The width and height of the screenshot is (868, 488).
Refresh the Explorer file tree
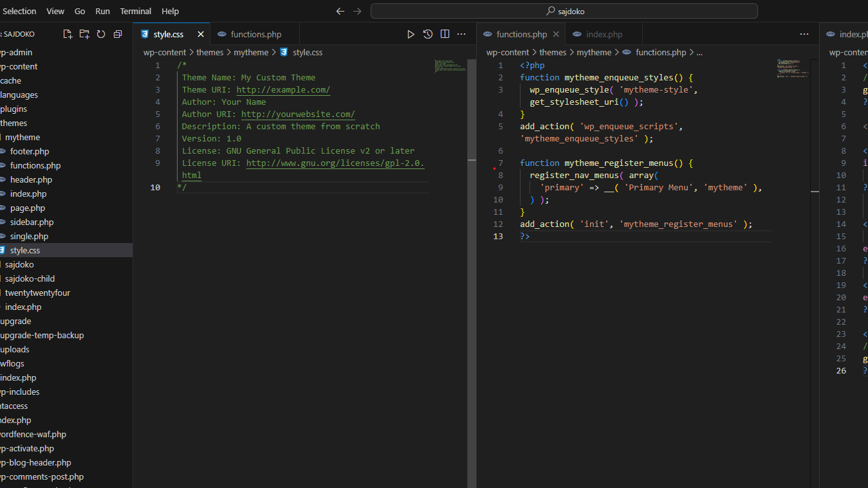(x=101, y=34)
